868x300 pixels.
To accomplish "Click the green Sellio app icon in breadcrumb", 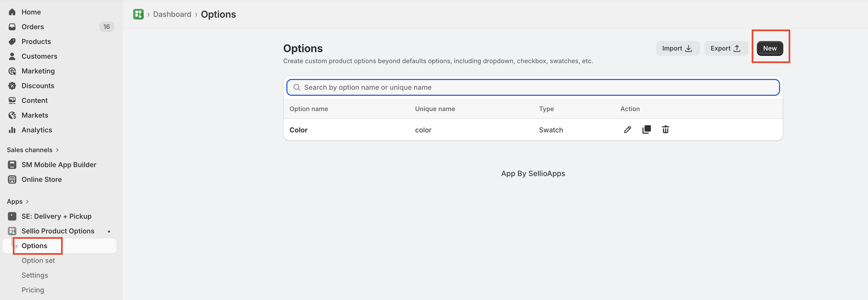I will (x=138, y=14).
